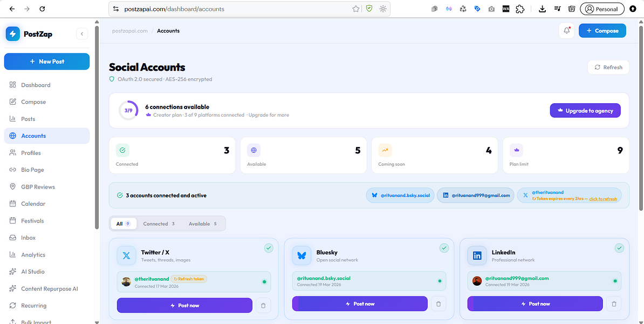Screen dimensions: 644x324
Task: Open the browser extensions puzzle icon
Action: (520, 9)
